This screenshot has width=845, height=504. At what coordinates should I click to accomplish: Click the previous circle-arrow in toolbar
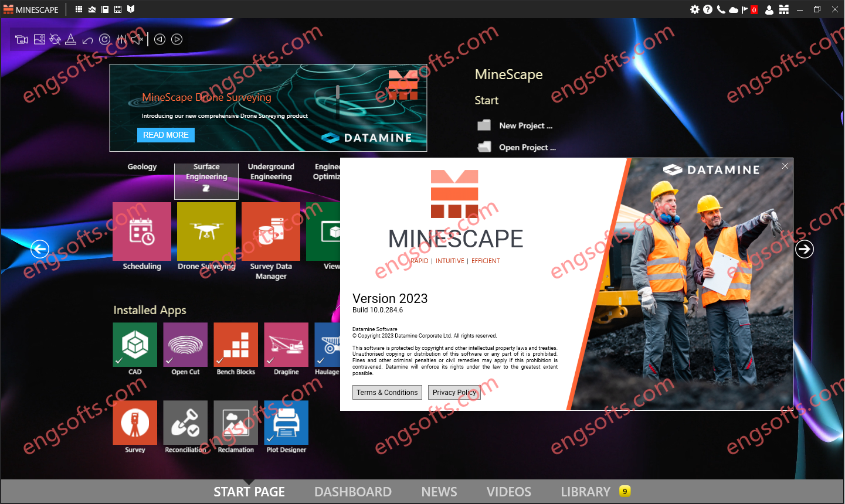[x=160, y=39]
